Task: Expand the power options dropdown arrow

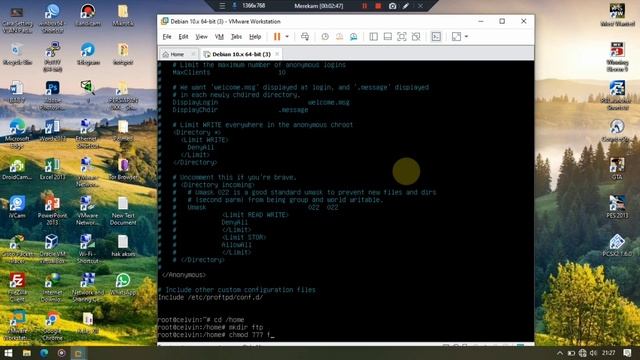Action: [x=287, y=37]
